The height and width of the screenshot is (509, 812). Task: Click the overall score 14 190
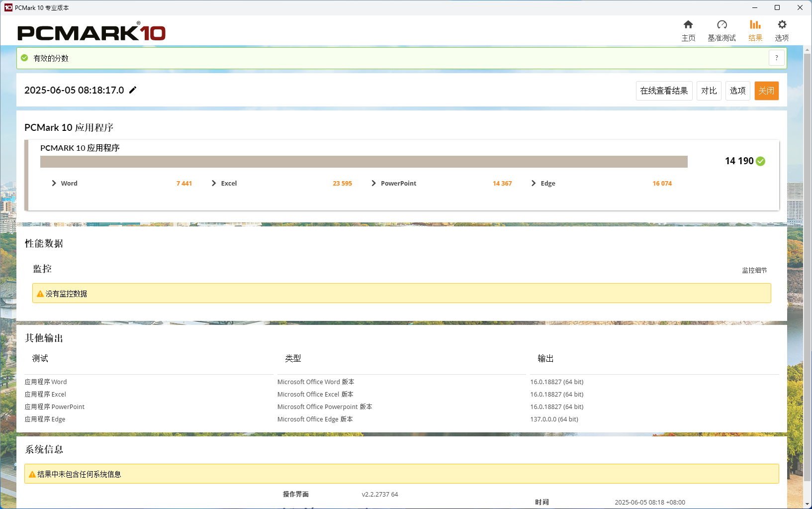point(739,161)
